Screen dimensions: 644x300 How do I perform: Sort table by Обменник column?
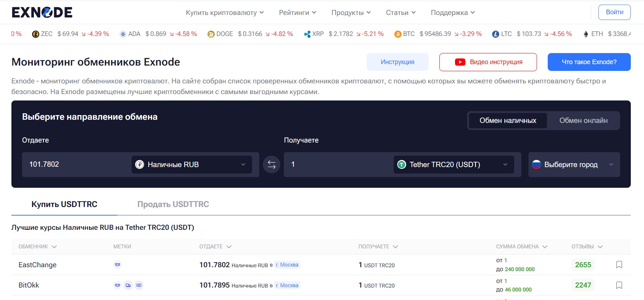click(x=37, y=247)
